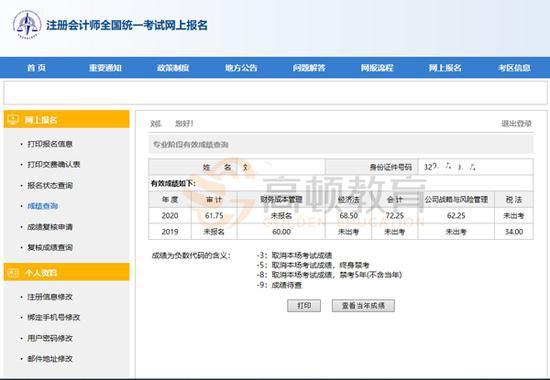
Task: Click the 公司战略与风险管理 column header
Action: pos(456,200)
